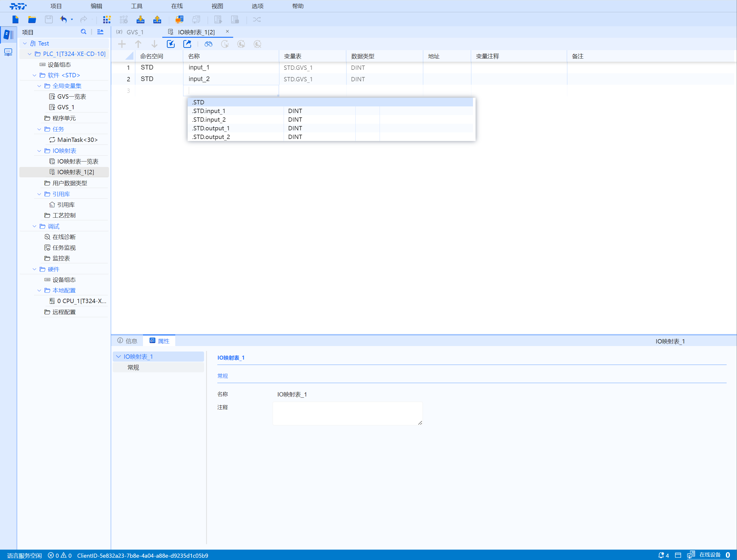Click the import table icon

pos(171,44)
